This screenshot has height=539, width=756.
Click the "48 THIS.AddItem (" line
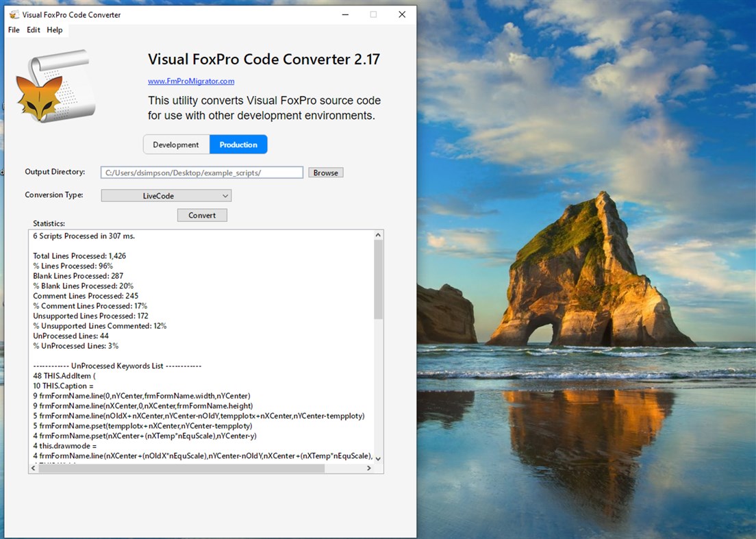(64, 376)
